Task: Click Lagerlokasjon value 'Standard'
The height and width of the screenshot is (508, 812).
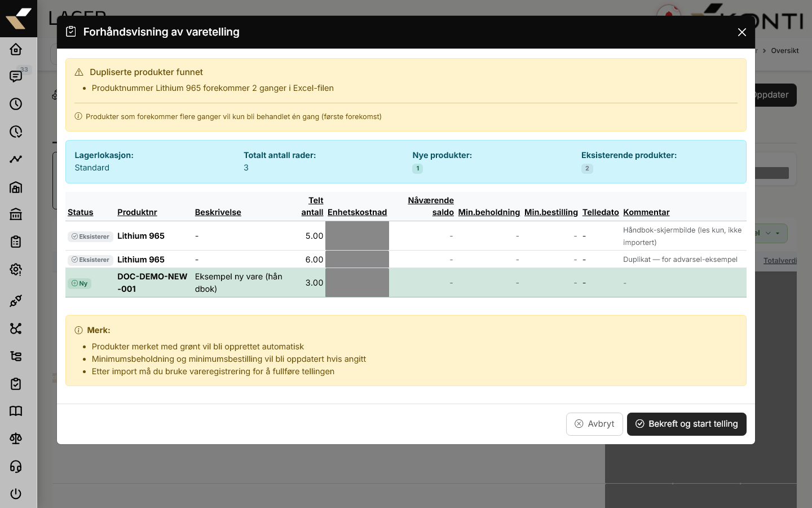Action: click(92, 168)
